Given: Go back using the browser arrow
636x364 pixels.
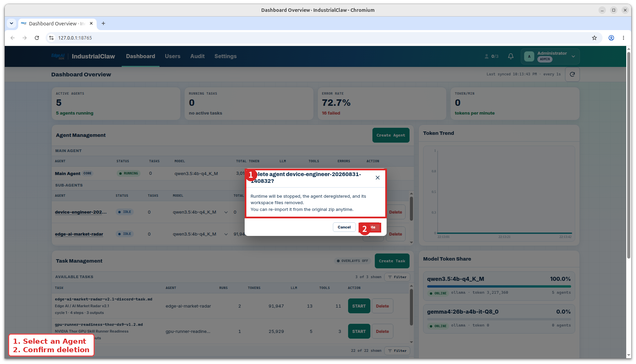Looking at the screenshot, I should (x=13, y=38).
